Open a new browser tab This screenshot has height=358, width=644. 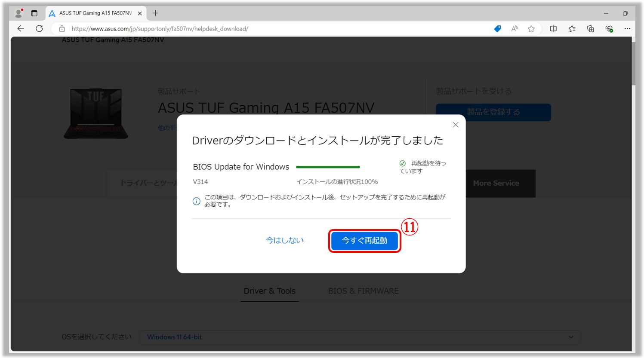pos(155,13)
